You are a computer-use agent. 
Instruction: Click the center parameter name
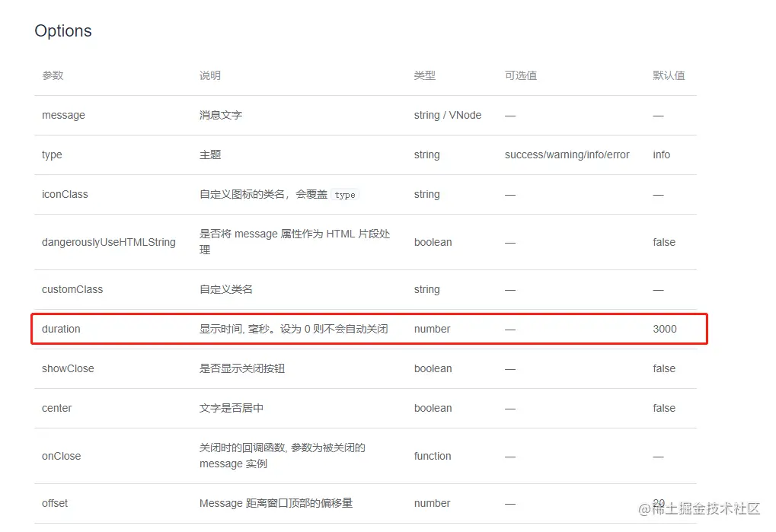(x=56, y=408)
